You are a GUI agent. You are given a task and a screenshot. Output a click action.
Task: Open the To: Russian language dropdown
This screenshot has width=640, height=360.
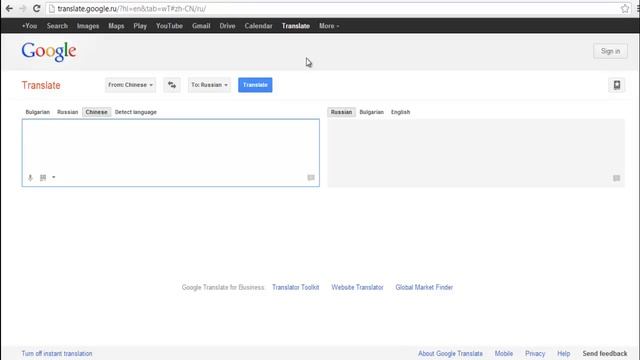click(209, 85)
